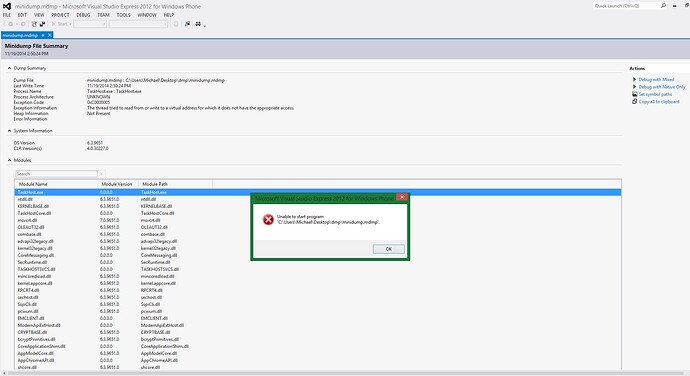Image resolution: width=690 pixels, height=376 pixels.
Task: Open the Start button dropdown arrow
Action: pyautogui.click(x=70, y=24)
